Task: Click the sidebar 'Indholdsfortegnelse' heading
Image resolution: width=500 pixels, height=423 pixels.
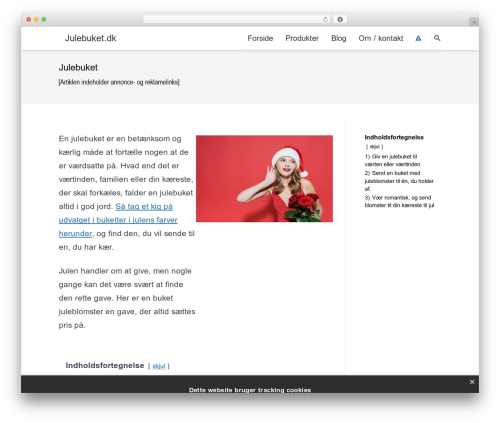Action: (394, 137)
